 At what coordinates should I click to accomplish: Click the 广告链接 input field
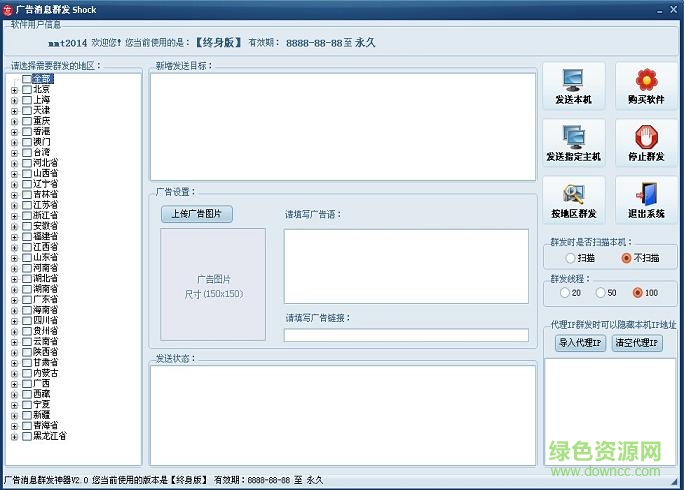pyautogui.click(x=406, y=335)
